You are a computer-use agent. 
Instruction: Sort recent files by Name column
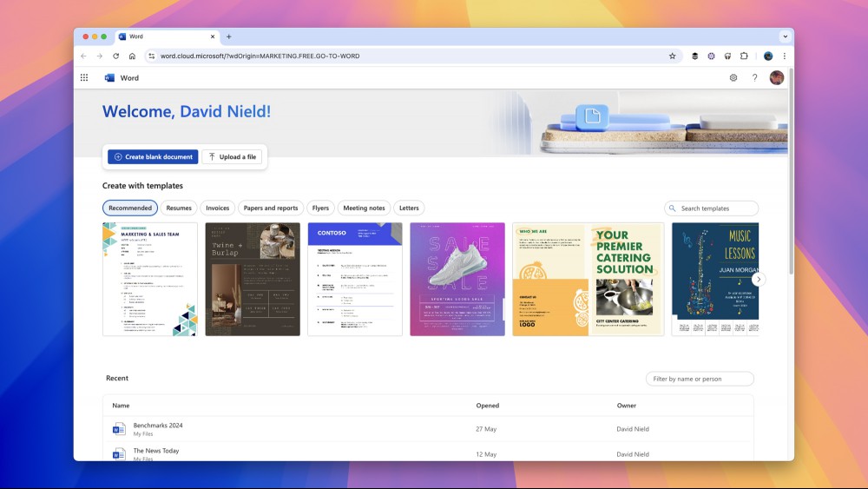click(x=121, y=406)
